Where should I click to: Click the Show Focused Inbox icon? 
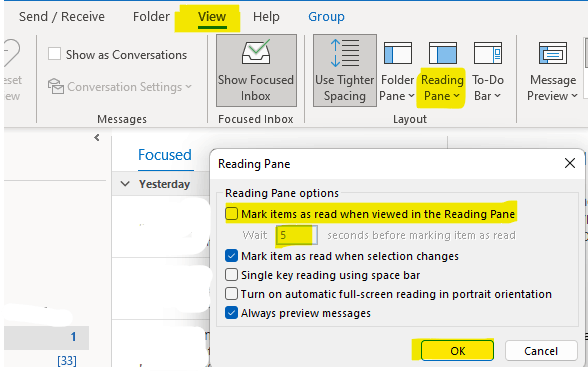[256, 53]
